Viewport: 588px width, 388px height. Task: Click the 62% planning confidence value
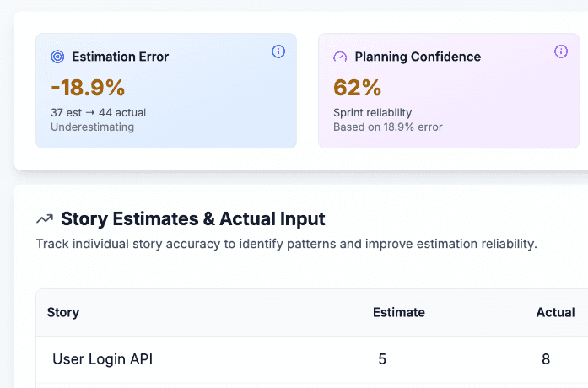[x=358, y=87]
